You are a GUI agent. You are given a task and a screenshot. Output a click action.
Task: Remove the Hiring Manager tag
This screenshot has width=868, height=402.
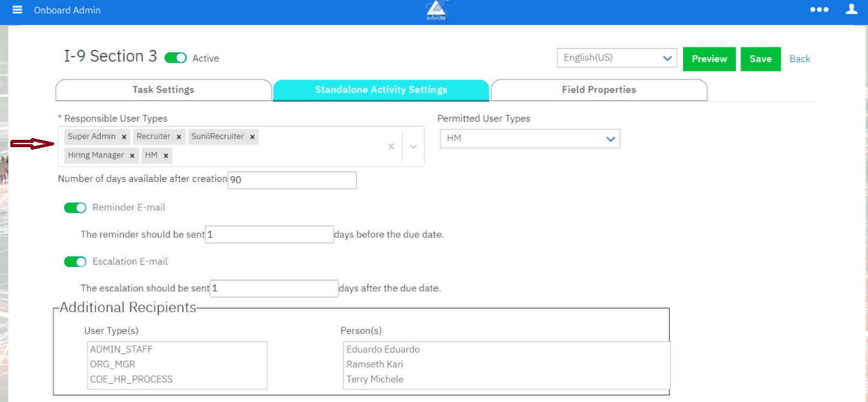pos(132,156)
